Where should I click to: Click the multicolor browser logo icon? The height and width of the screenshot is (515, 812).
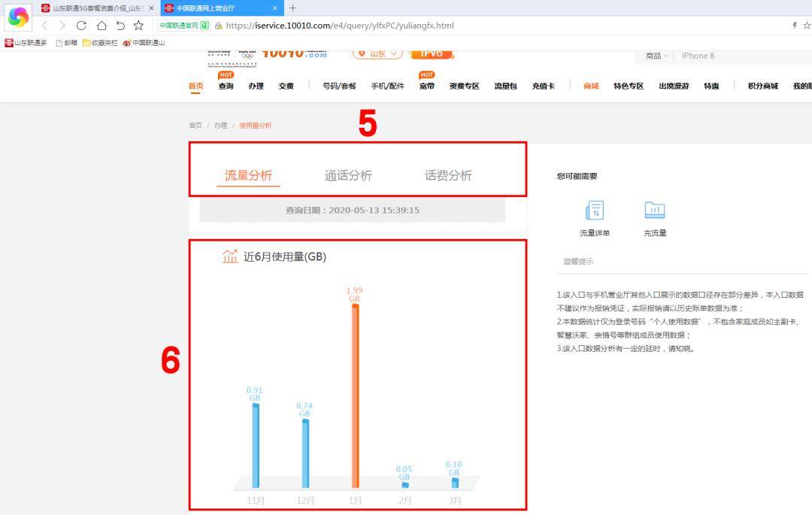pos(18,17)
